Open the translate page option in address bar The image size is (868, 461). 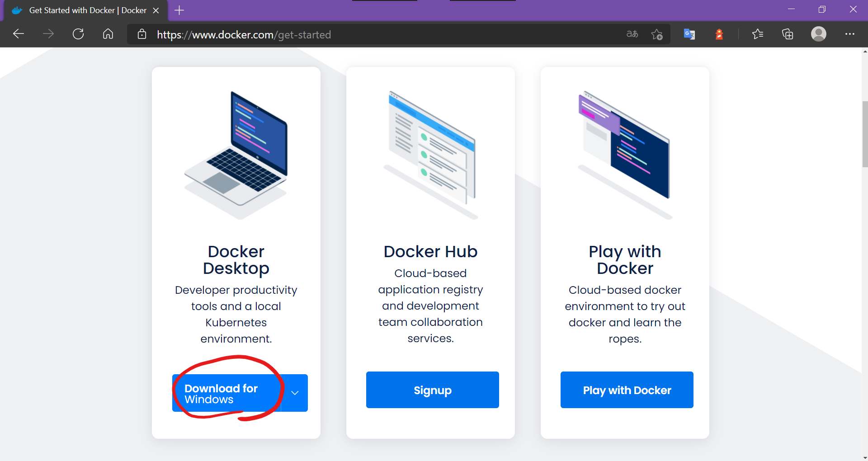[x=632, y=34]
